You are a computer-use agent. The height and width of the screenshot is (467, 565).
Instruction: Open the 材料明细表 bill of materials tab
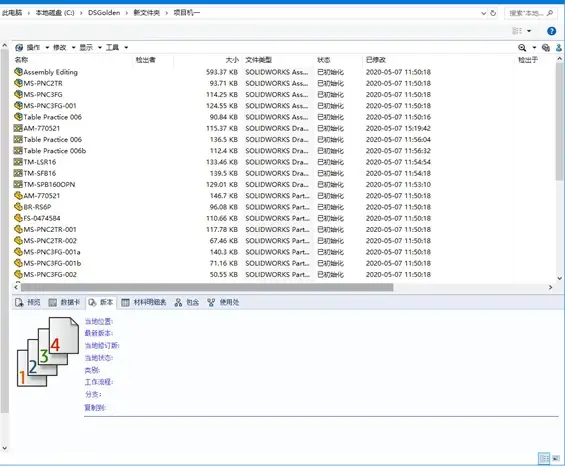pyautogui.click(x=144, y=302)
